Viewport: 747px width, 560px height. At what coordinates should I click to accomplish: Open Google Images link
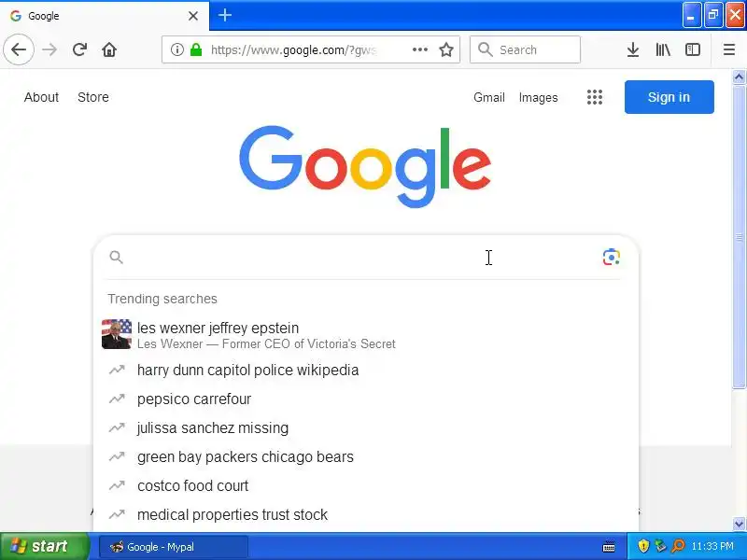coord(539,97)
